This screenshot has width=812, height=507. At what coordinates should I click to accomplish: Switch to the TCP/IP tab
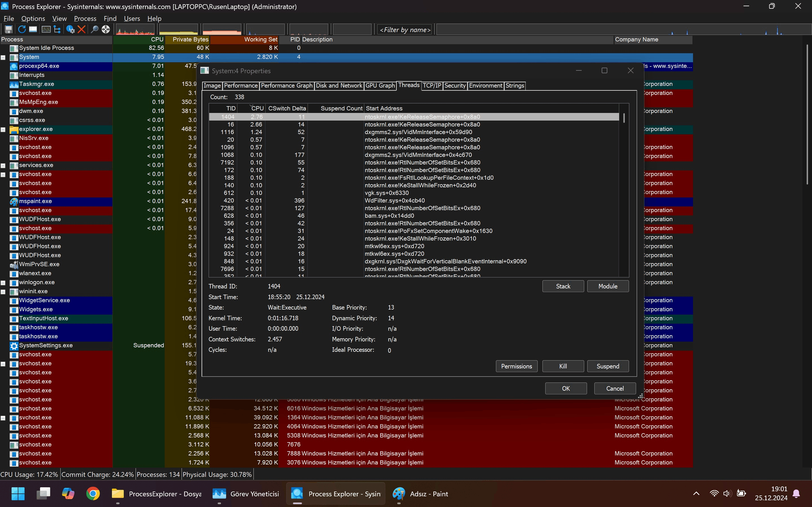pyautogui.click(x=431, y=86)
